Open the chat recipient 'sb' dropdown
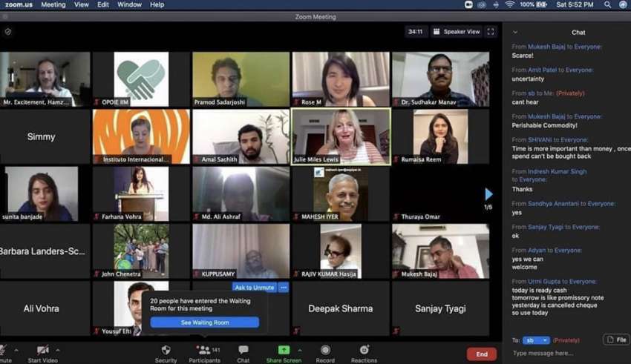Screen dimensions: 631x364 click(x=535, y=340)
